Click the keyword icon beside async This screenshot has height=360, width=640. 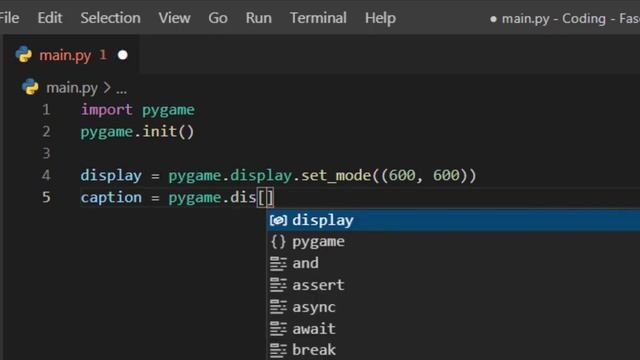(x=278, y=307)
